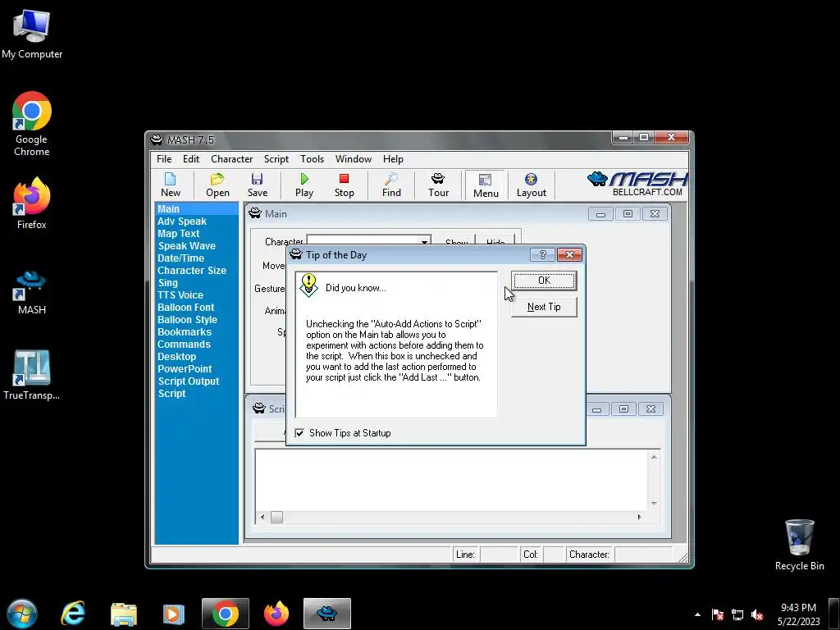
Task: Click the script scroll-right arrow
Action: [x=638, y=517]
